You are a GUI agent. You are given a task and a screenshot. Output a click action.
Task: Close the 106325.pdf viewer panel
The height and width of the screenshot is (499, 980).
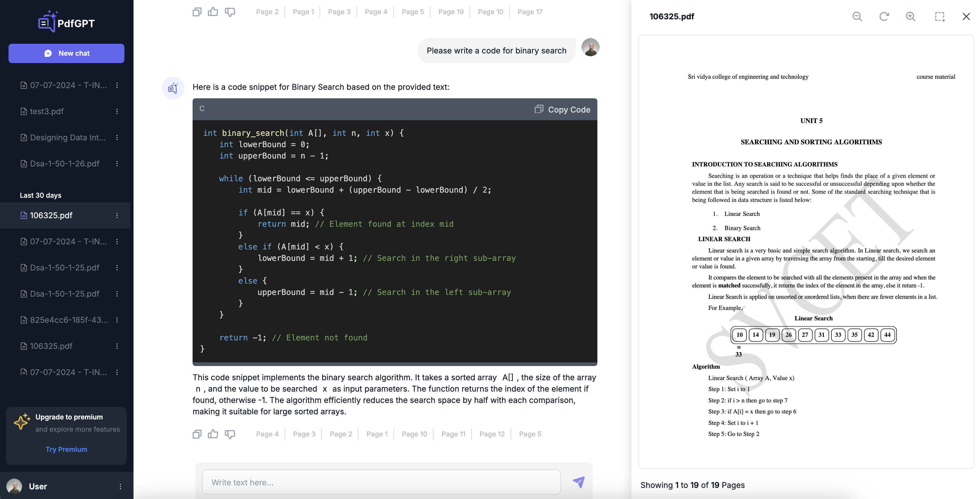966,16
